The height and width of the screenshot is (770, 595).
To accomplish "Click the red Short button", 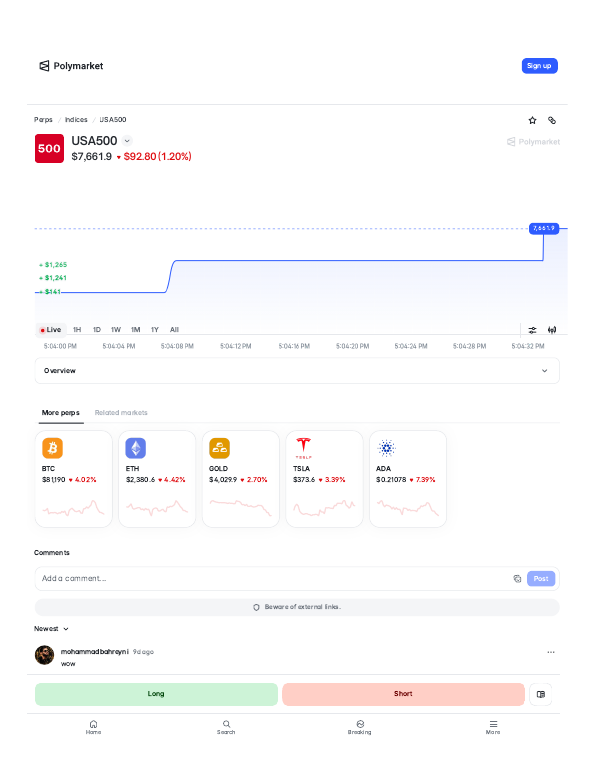I will (x=403, y=694).
